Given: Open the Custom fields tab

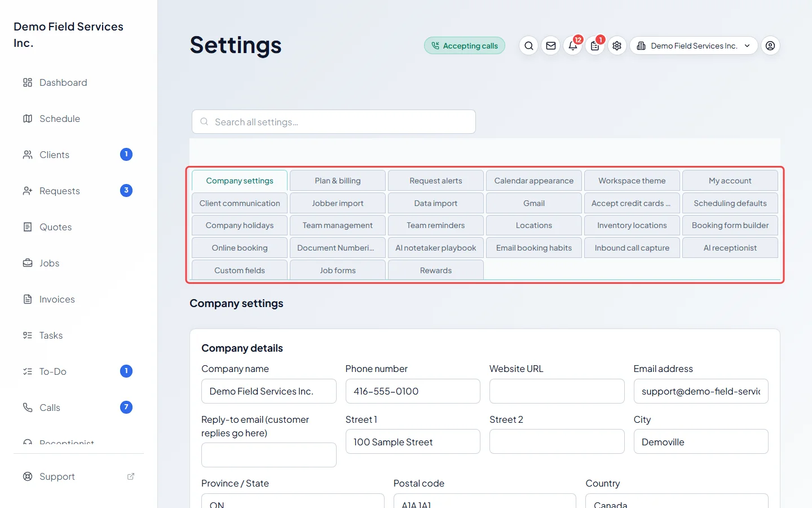Looking at the screenshot, I should coord(240,270).
